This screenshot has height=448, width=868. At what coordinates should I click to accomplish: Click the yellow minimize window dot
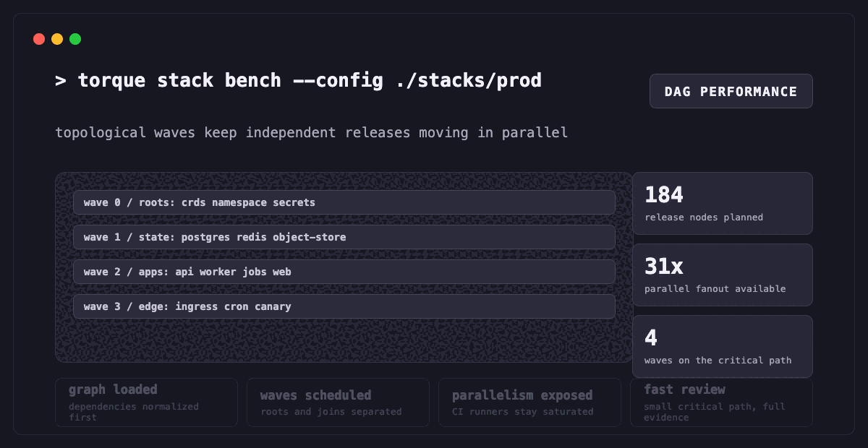pos(57,39)
